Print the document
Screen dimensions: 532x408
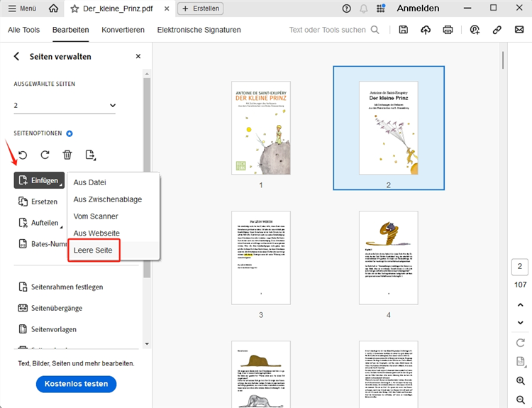pos(448,30)
